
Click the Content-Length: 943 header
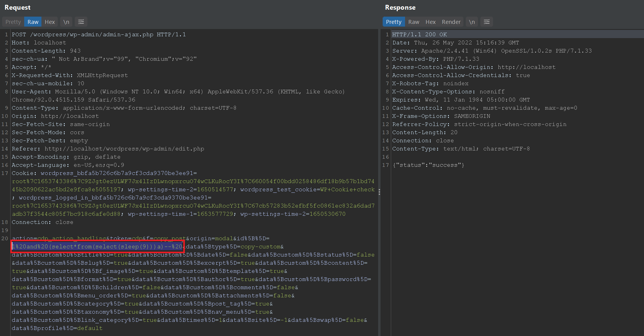pyautogui.click(x=46, y=51)
